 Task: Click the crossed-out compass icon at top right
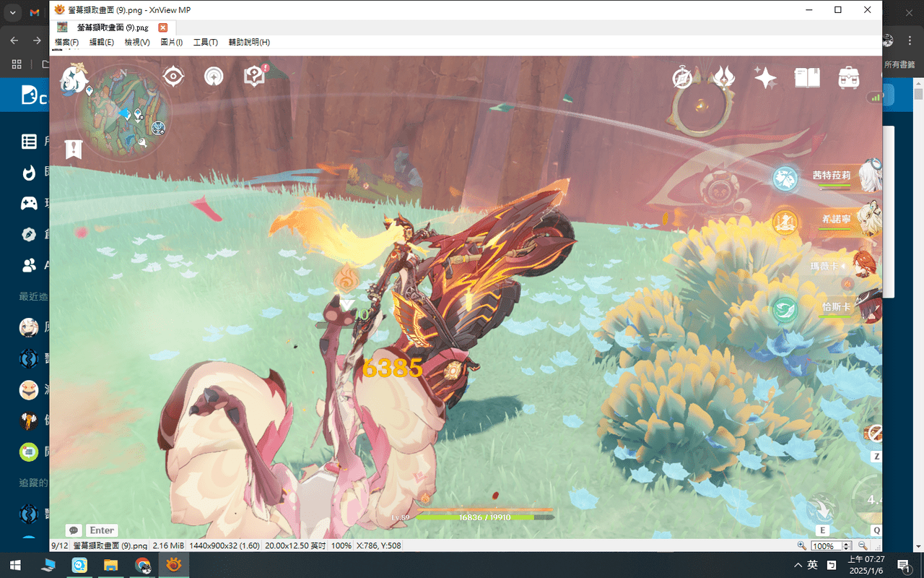(682, 77)
